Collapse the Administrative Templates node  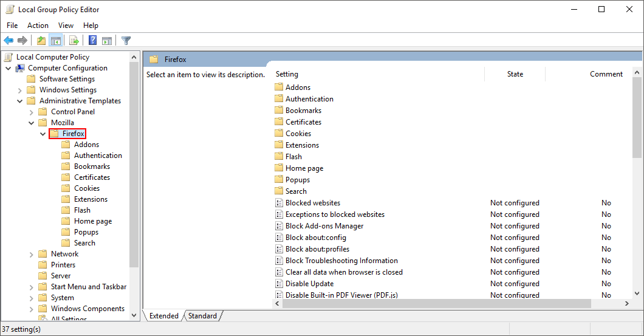[x=19, y=101]
